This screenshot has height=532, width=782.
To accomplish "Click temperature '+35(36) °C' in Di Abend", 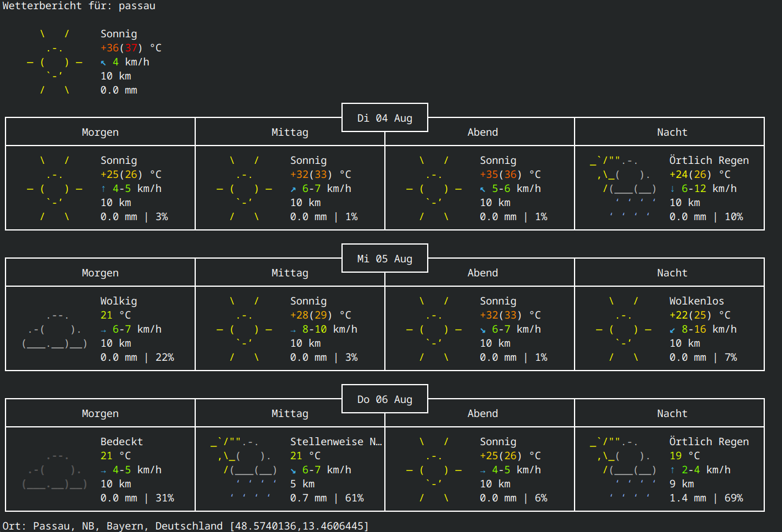I will 510,174.
